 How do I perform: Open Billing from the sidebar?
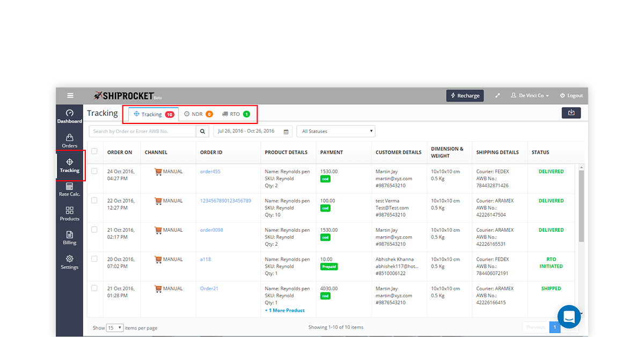[x=69, y=238]
